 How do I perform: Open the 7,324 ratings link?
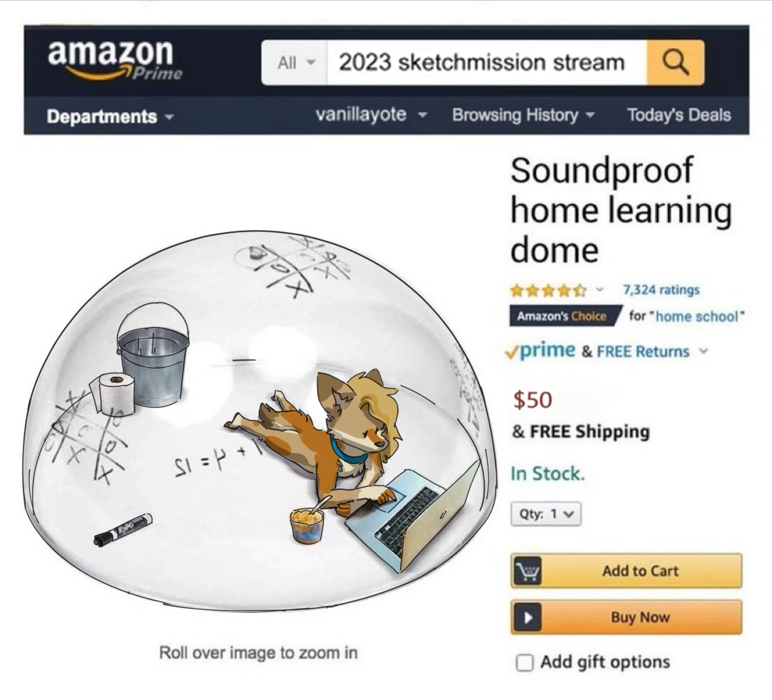click(661, 290)
